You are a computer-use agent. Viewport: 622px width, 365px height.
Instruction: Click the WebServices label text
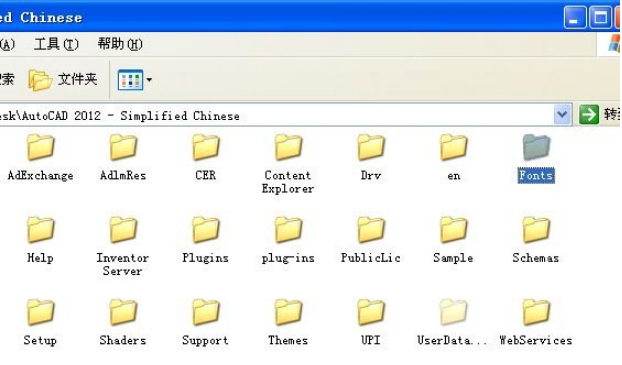point(536,340)
